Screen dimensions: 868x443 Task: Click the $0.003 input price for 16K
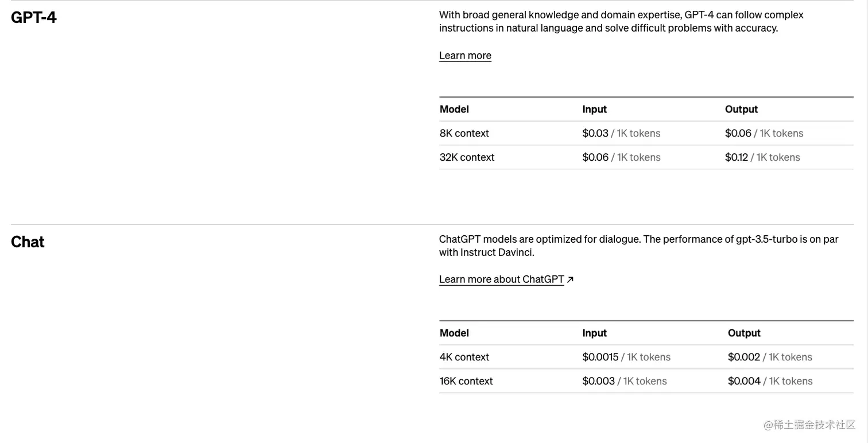pos(598,381)
